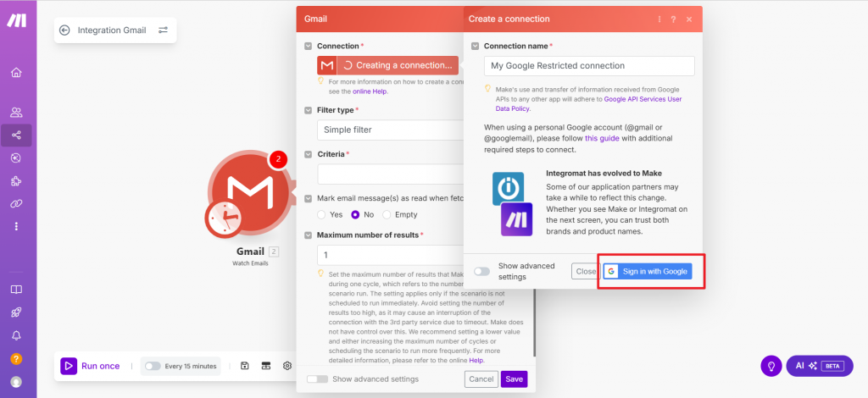Open the dialog menu in Create a connection

pyautogui.click(x=659, y=19)
